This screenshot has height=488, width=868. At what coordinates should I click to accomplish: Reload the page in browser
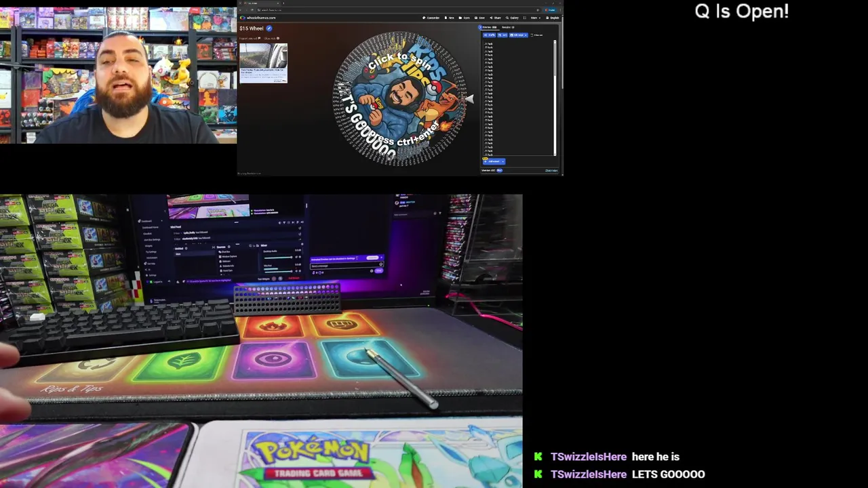(252, 9)
